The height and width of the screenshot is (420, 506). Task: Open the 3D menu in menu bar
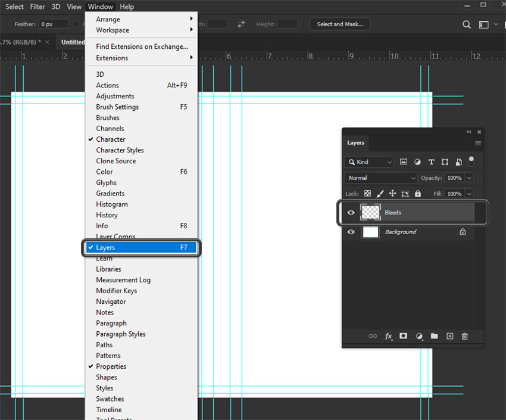(56, 7)
